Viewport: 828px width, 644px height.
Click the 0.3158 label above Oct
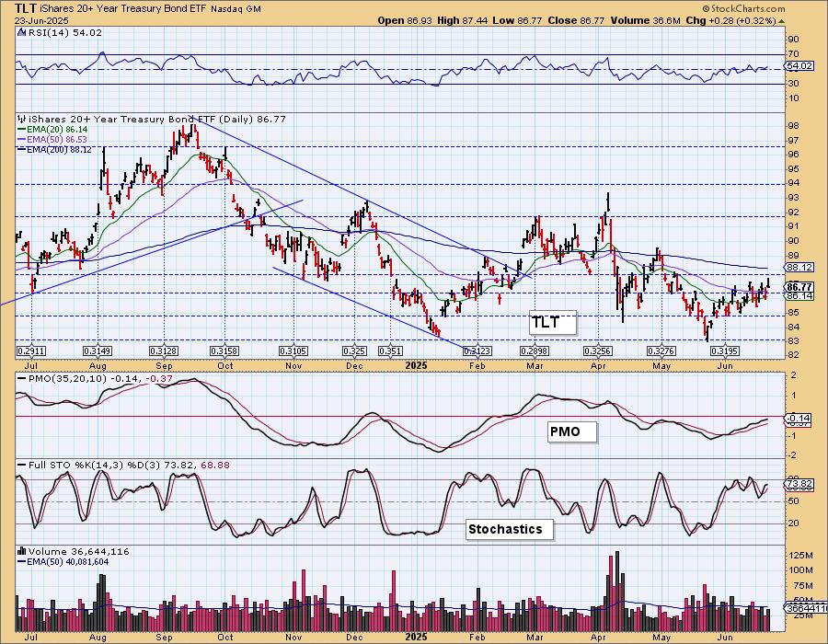[224, 351]
